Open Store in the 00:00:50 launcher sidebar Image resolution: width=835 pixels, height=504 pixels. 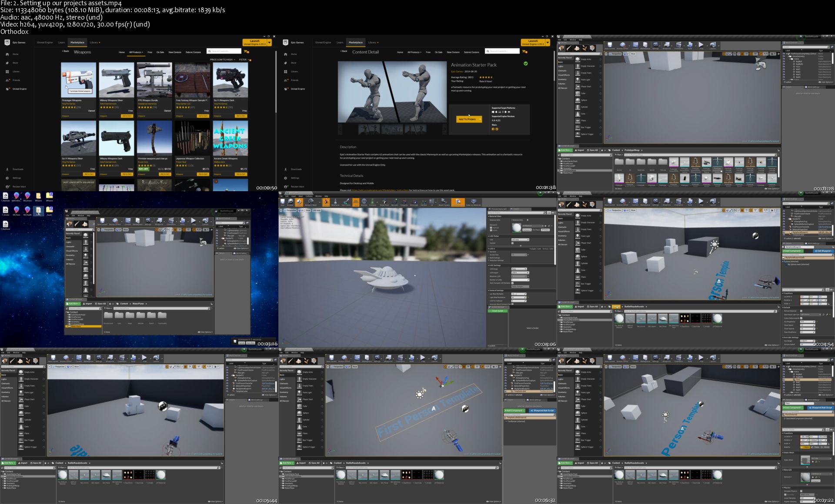(12, 63)
